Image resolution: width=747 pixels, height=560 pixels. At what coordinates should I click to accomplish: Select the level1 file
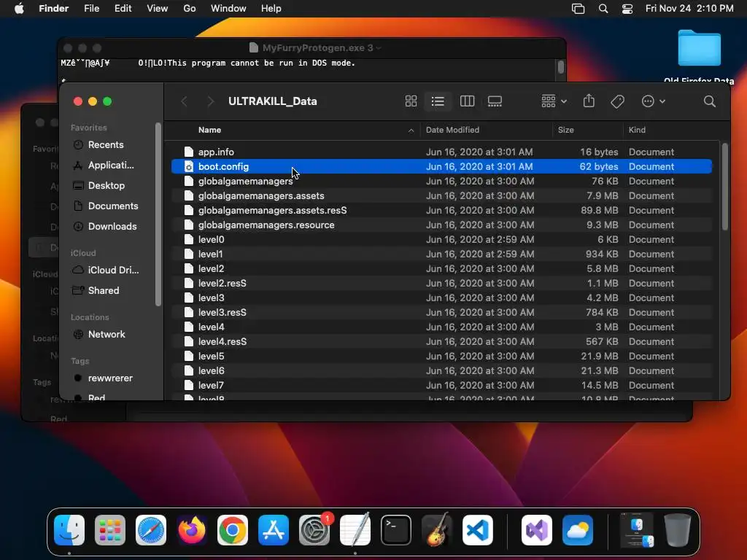[441, 254]
